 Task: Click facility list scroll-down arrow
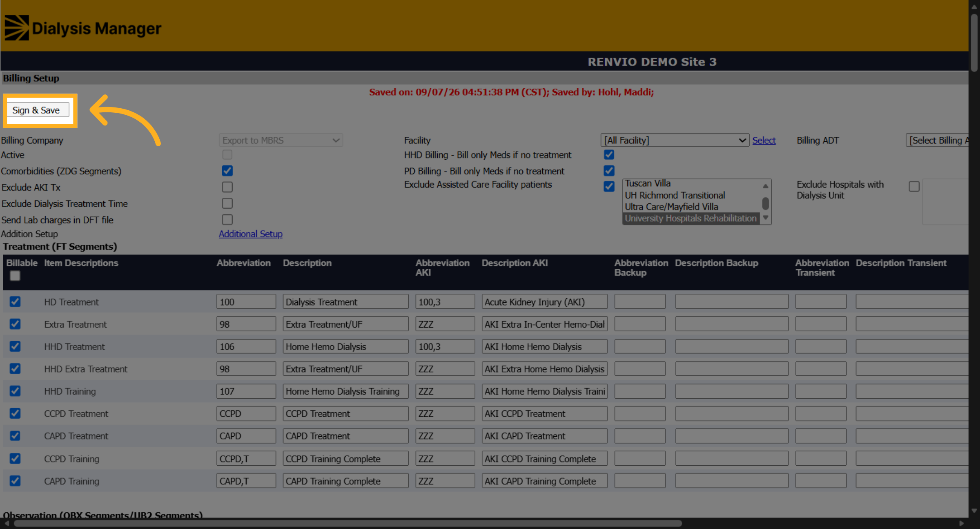tap(766, 218)
